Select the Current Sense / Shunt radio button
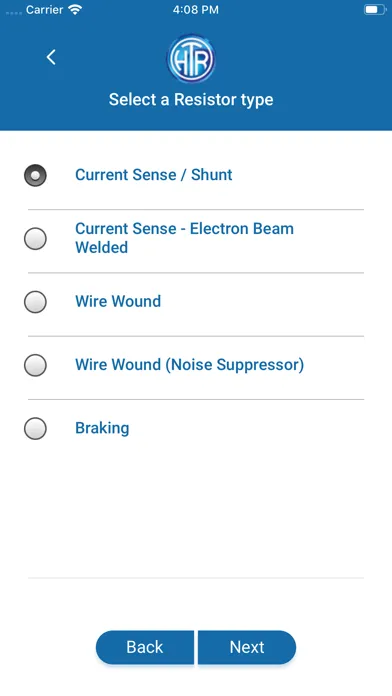The image size is (392, 696). tap(35, 175)
